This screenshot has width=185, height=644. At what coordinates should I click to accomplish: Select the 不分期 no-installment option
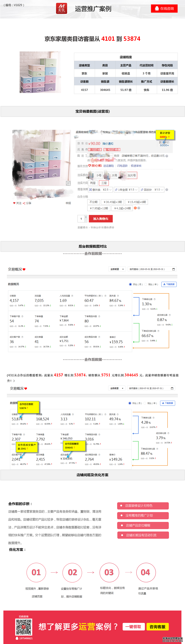tap(93, 202)
